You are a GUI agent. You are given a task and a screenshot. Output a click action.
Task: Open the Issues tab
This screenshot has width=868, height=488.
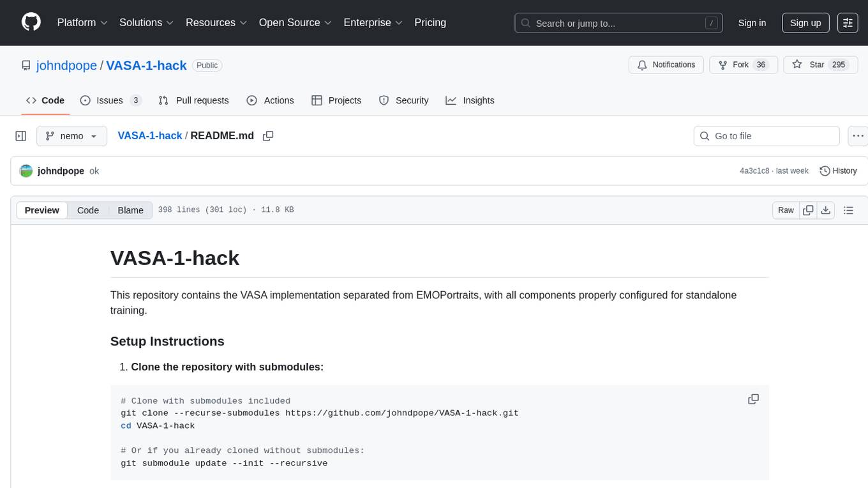(111, 100)
